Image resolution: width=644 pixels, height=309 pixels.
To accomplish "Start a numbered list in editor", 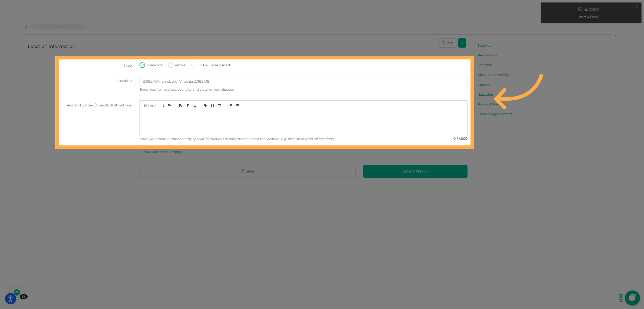I will [x=230, y=106].
